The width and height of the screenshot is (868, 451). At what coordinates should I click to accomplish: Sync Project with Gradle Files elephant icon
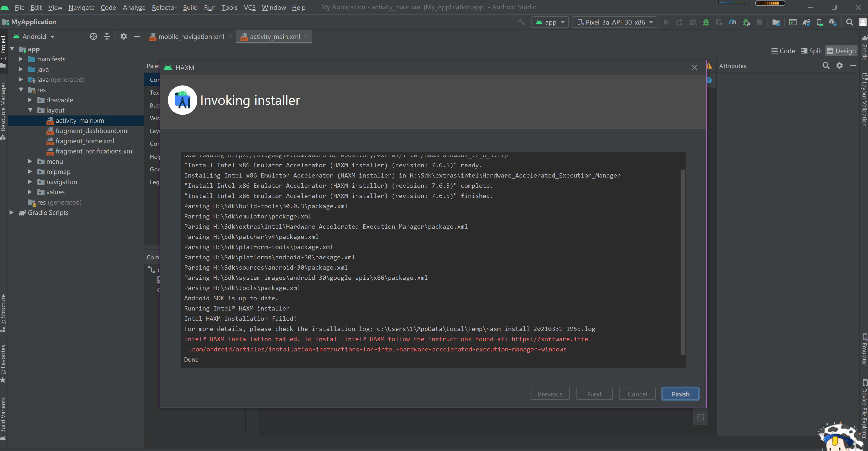(x=806, y=22)
